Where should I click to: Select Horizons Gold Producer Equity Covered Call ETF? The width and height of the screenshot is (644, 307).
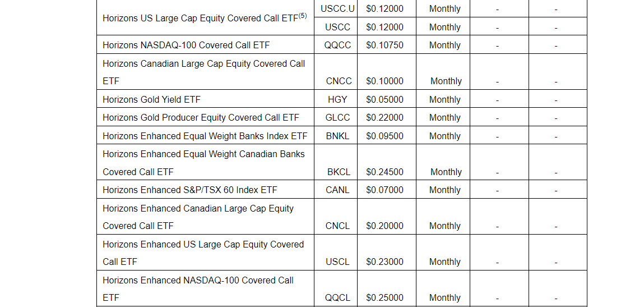click(x=201, y=117)
